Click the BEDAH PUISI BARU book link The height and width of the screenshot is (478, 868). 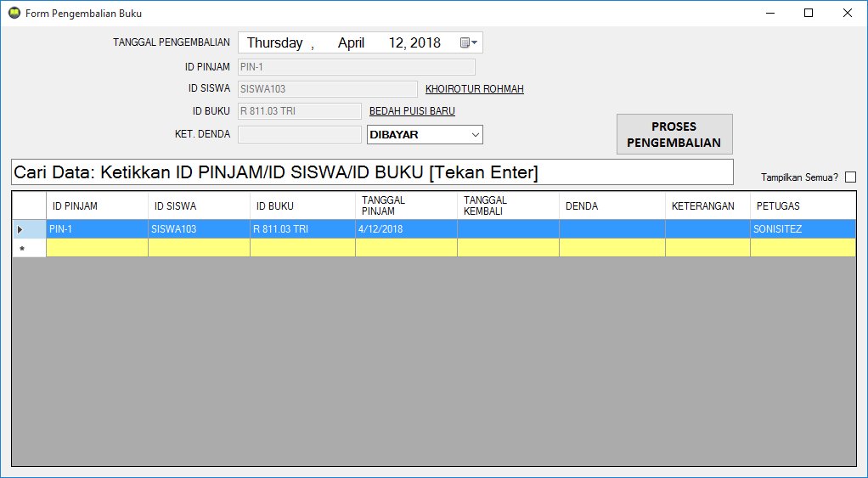click(x=412, y=111)
